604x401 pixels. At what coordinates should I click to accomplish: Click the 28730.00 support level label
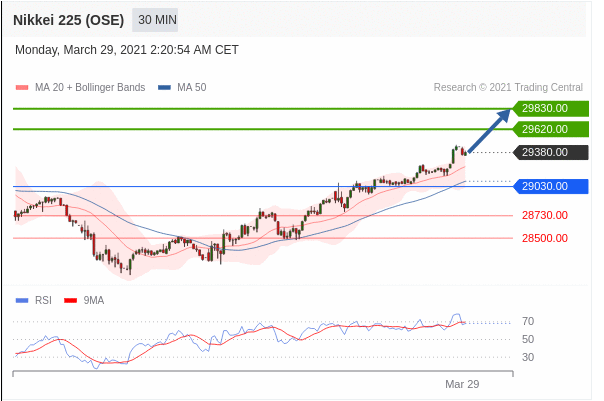point(545,215)
